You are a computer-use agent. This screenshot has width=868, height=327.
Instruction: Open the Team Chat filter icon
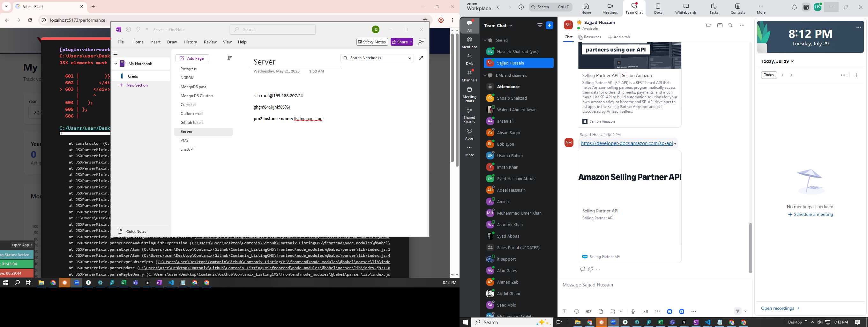540,25
